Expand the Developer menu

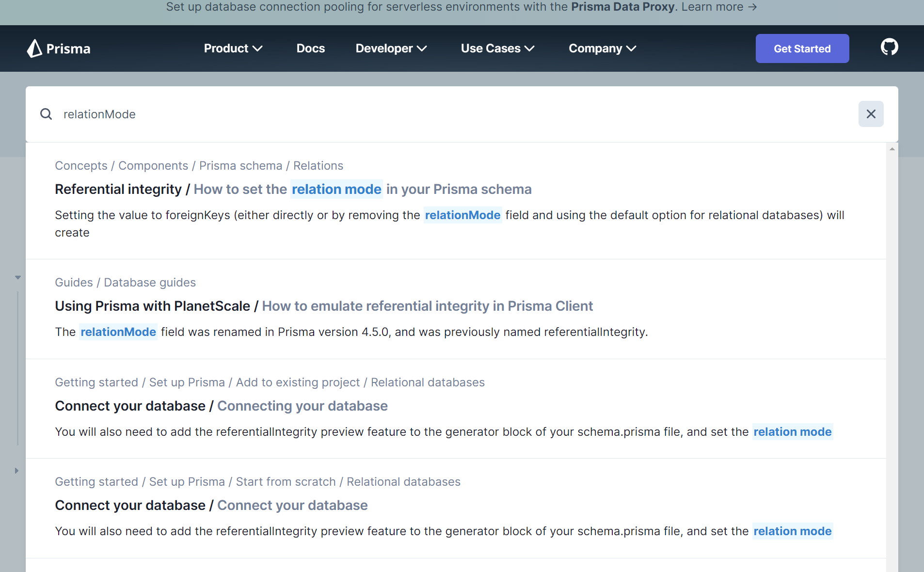(x=391, y=48)
